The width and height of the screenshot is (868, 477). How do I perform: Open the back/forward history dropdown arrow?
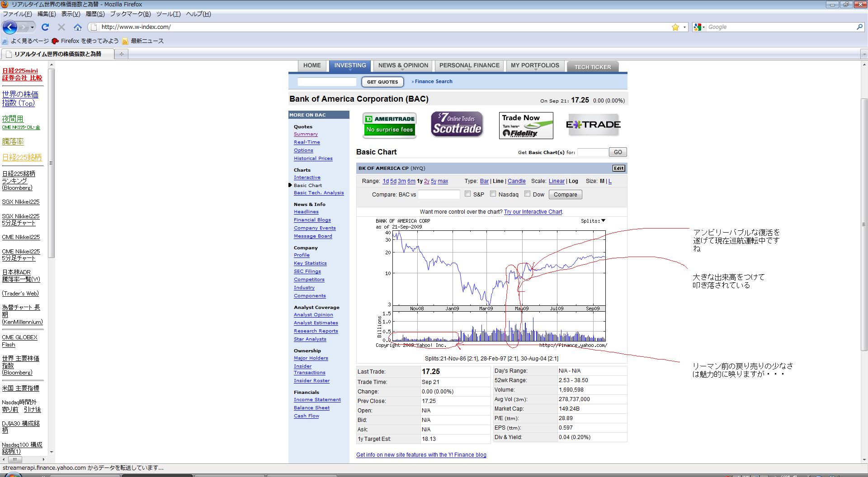click(x=32, y=27)
